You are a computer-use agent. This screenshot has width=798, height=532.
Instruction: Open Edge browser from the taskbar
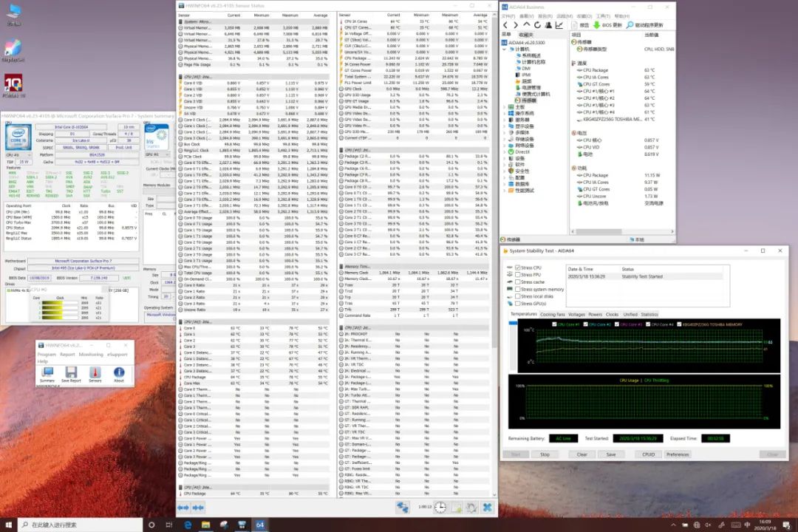189,524
